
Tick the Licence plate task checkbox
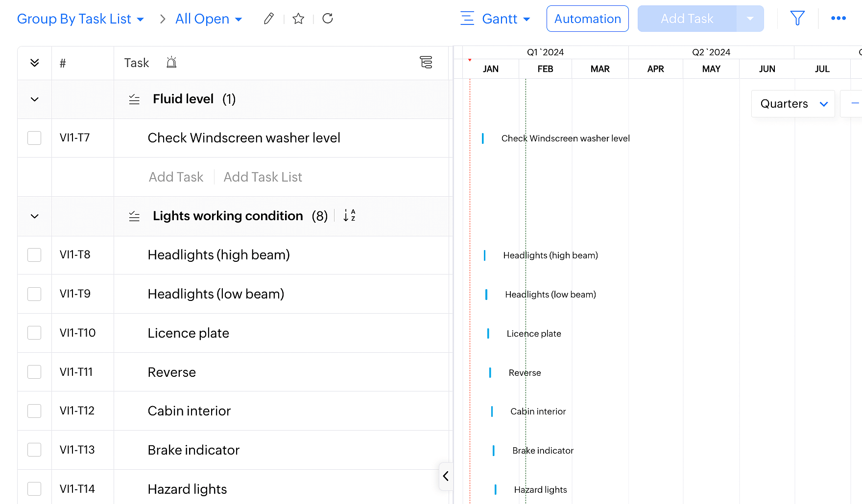[34, 333]
